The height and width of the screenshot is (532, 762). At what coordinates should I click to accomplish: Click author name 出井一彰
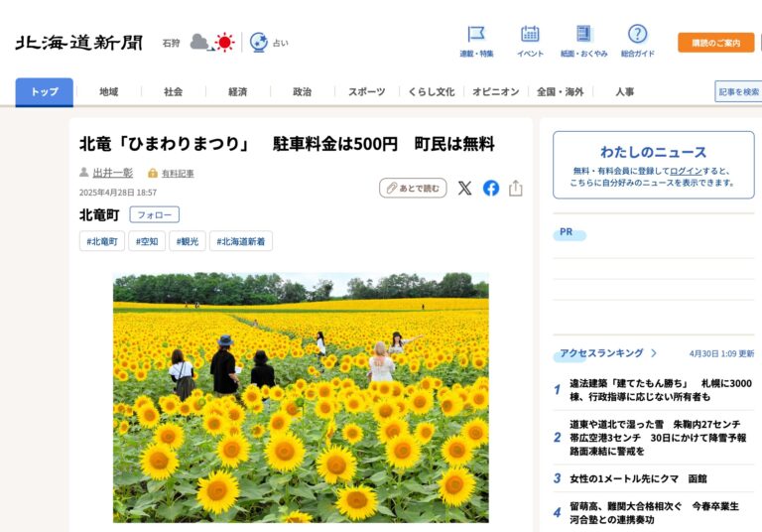(x=112, y=173)
